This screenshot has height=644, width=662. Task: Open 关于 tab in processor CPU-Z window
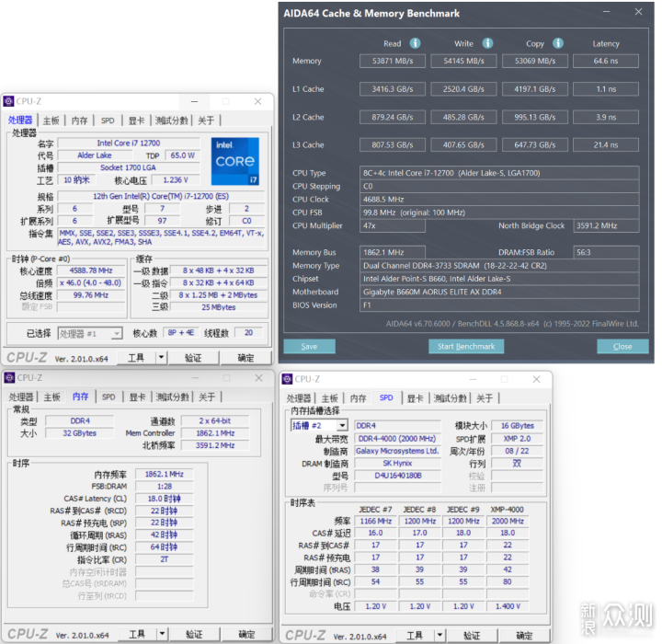(x=206, y=121)
